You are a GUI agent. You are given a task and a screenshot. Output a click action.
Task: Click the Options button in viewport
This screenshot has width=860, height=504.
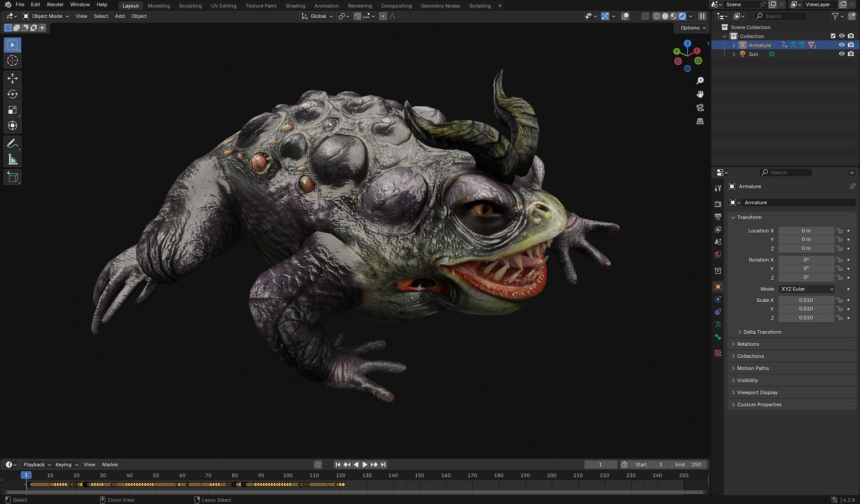(x=693, y=28)
